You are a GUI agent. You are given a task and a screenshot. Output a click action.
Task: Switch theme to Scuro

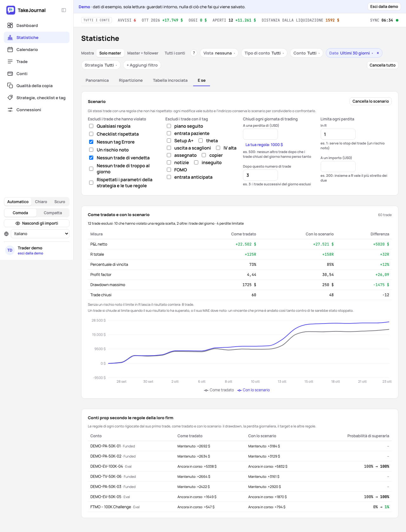pos(60,202)
